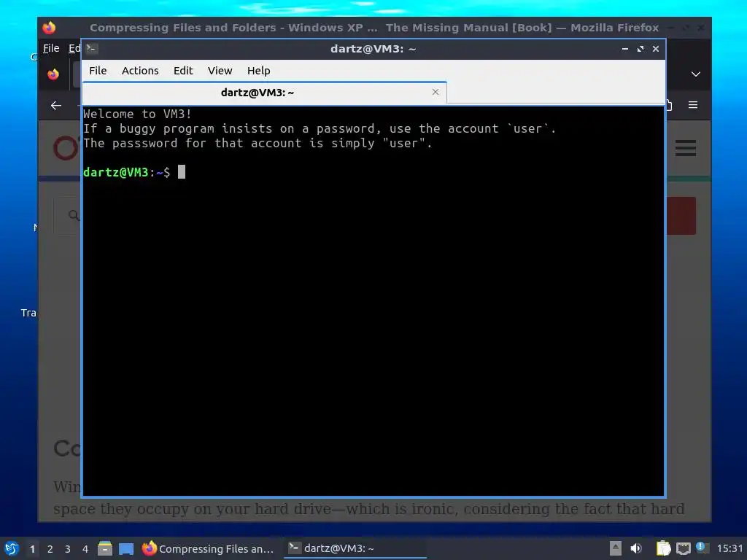Maximize the terminal window
Image resolution: width=747 pixels, height=560 pixels.
point(640,49)
